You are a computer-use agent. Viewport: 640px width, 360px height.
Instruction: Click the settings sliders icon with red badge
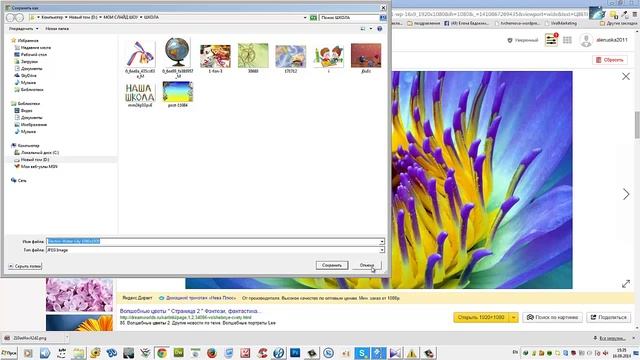[x=551, y=40]
